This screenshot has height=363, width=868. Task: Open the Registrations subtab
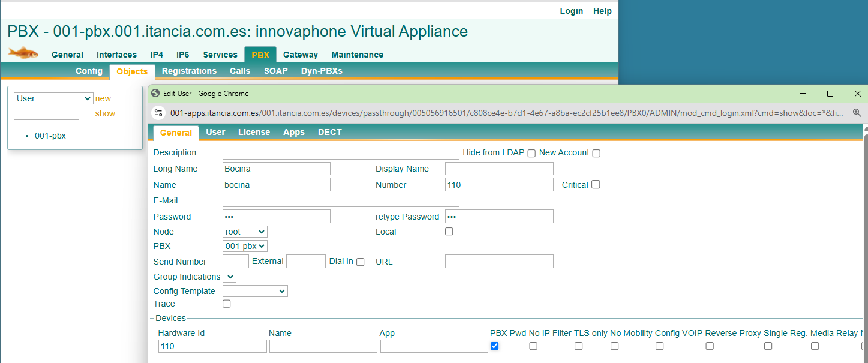[x=189, y=71]
